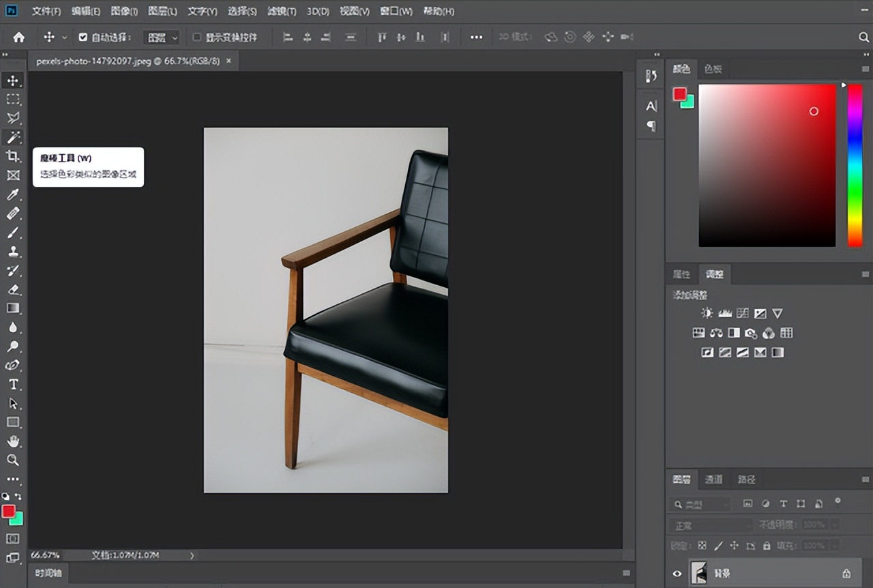The width and height of the screenshot is (873, 588).
Task: Select the Rectangular Marquee tool
Action: tap(13, 100)
